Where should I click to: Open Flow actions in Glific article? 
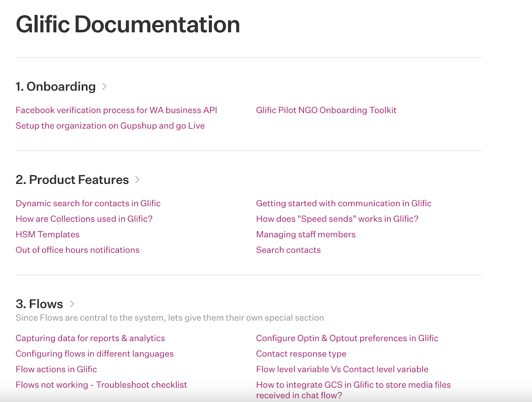click(56, 369)
